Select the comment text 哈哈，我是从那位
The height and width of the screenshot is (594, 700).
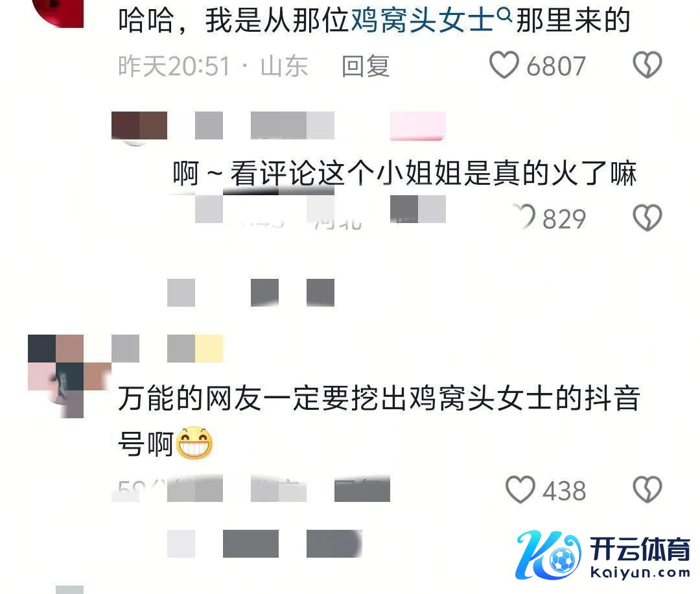click(x=233, y=21)
